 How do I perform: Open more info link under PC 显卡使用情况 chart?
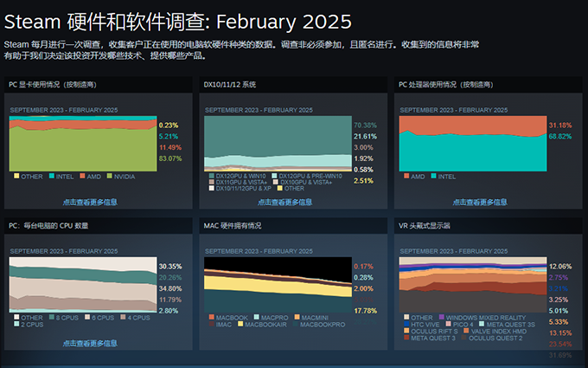90,202
